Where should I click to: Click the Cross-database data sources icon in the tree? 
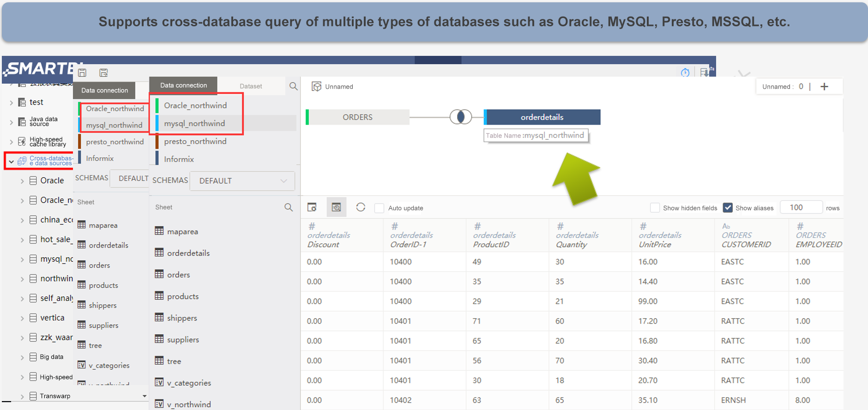click(22, 161)
